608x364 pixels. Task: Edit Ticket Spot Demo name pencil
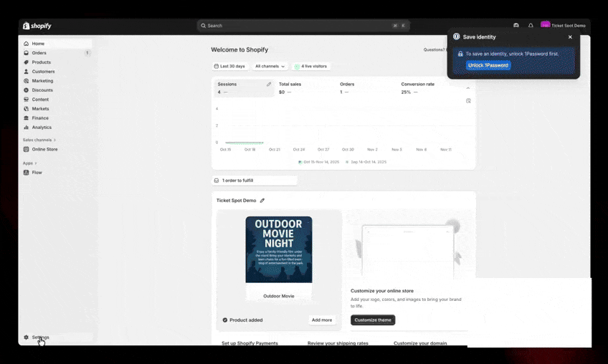[262, 201]
